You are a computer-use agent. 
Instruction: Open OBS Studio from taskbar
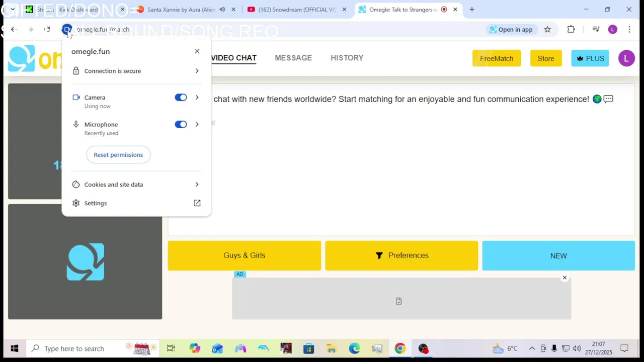[x=423, y=348]
